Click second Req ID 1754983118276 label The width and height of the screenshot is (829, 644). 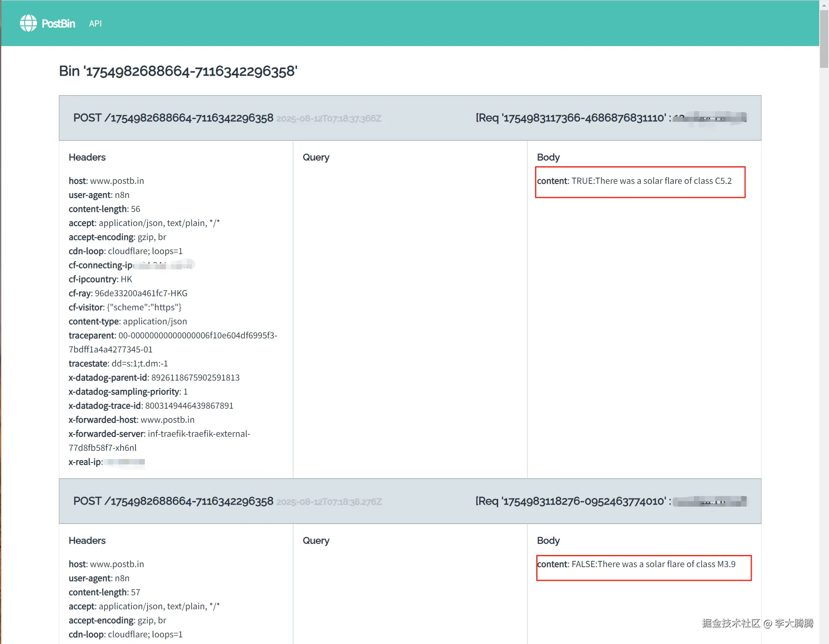(570, 501)
